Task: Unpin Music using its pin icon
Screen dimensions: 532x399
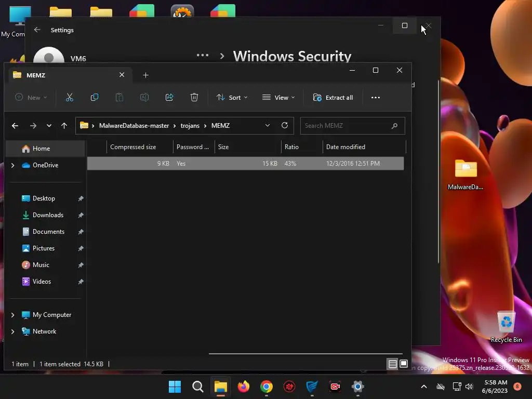Action: point(81,265)
